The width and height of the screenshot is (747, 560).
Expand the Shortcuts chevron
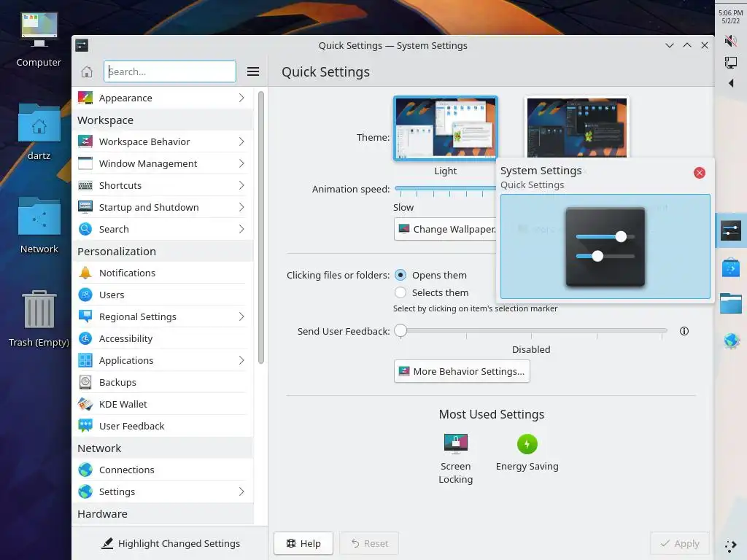(241, 185)
